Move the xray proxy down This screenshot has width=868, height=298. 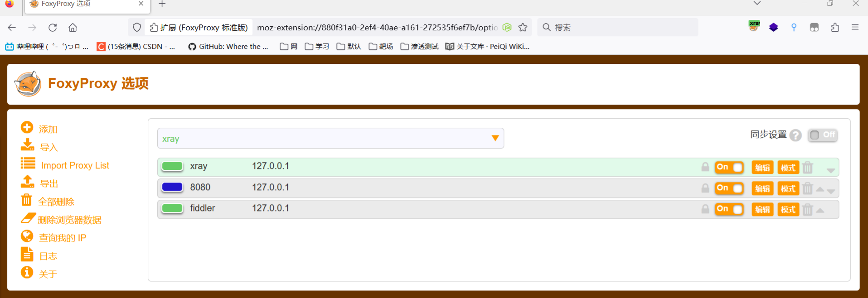point(831,170)
